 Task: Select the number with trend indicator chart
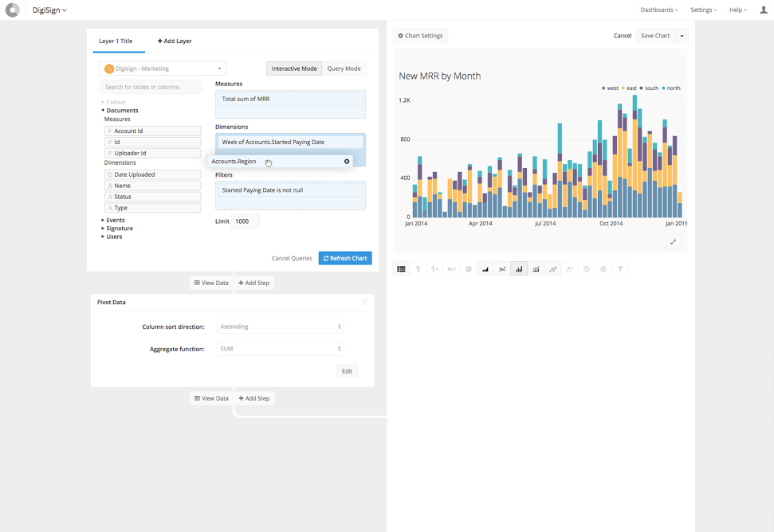click(x=435, y=268)
